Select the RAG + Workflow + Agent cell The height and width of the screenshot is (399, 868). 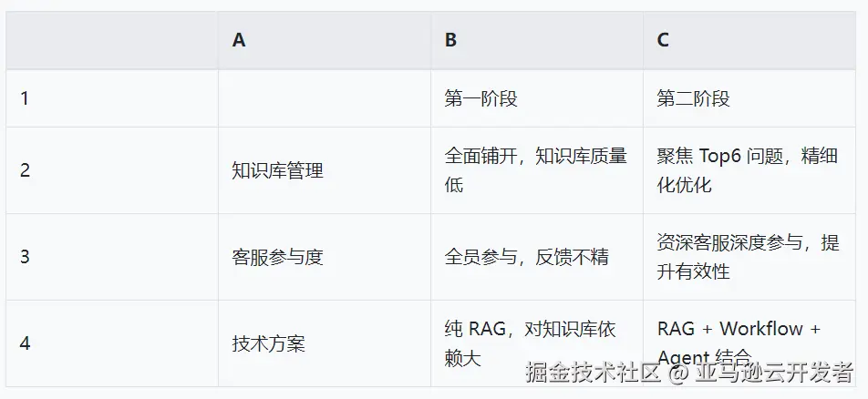click(x=749, y=343)
